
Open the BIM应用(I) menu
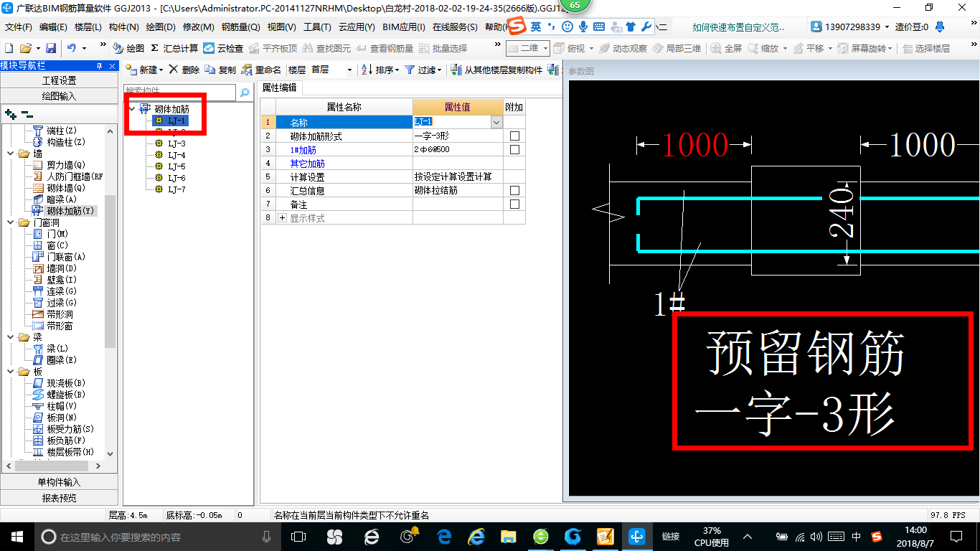tap(404, 27)
